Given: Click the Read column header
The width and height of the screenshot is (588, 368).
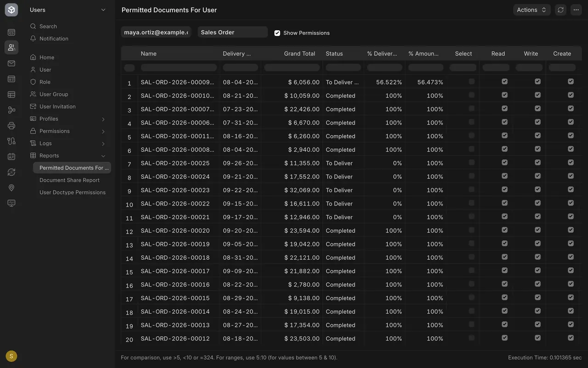Looking at the screenshot, I should click(498, 54).
